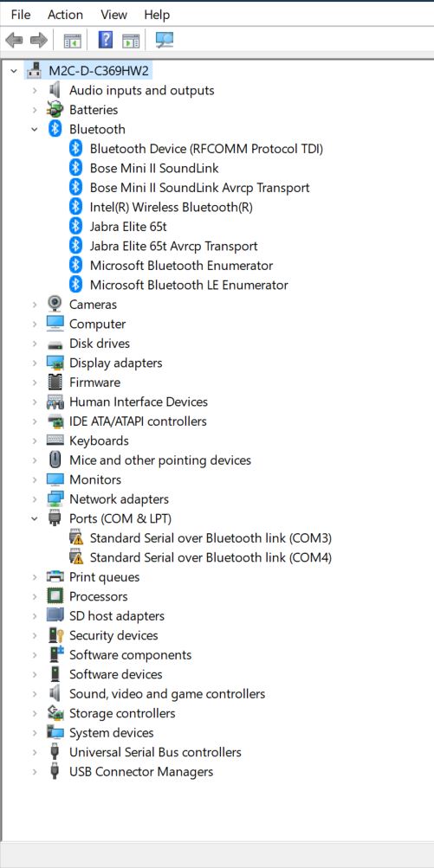This screenshot has width=434, height=868.
Task: Collapse the Ports (COM & LPT) category
Action: [x=35, y=518]
